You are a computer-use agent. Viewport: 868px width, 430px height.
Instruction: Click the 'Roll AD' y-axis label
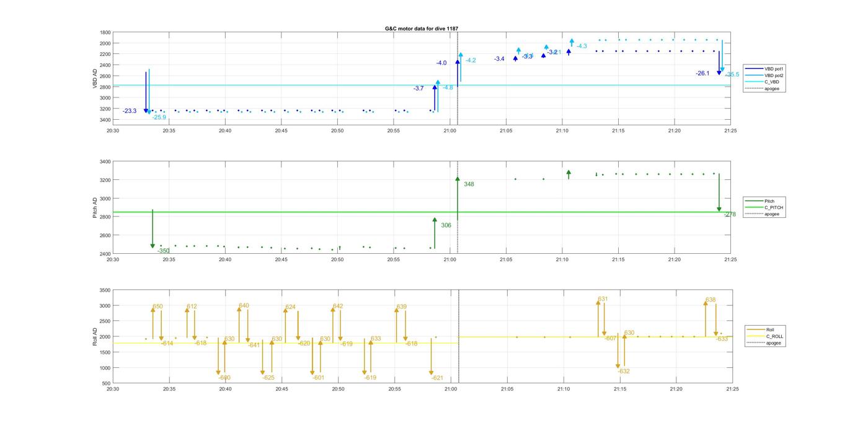pyautogui.click(x=95, y=337)
